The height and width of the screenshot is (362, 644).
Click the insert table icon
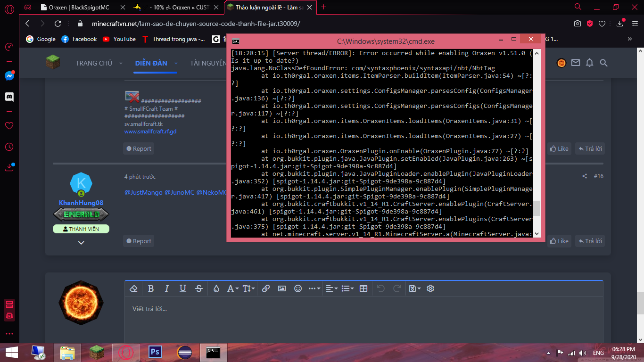click(363, 288)
